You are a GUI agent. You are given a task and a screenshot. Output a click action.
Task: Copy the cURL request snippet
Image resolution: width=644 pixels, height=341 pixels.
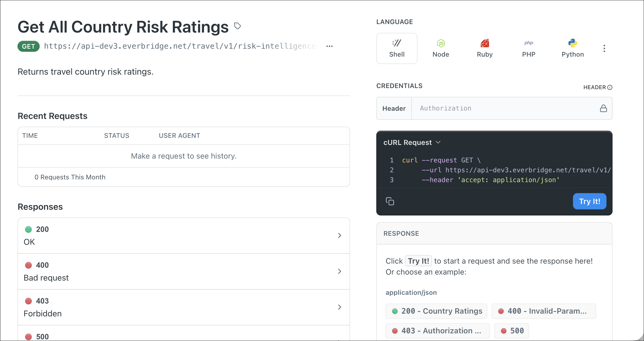pos(390,201)
